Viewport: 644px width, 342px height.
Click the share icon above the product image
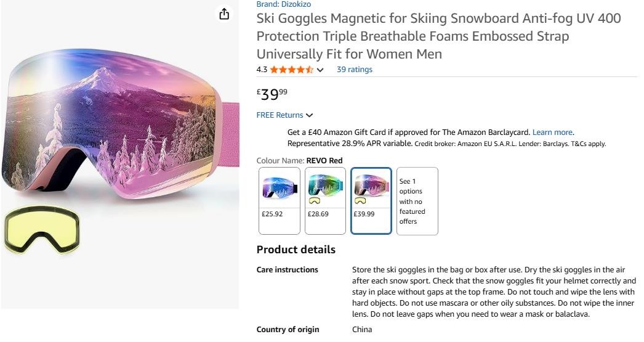[x=224, y=14]
